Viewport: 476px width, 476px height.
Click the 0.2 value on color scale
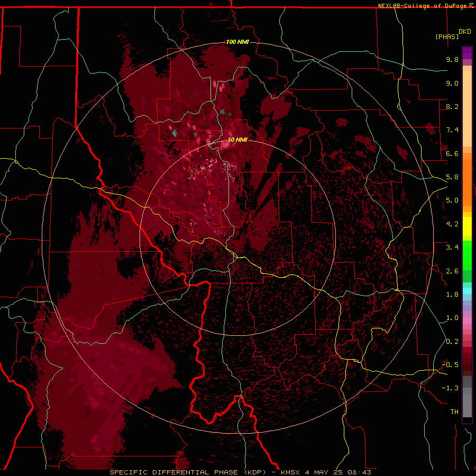[x=452, y=342]
